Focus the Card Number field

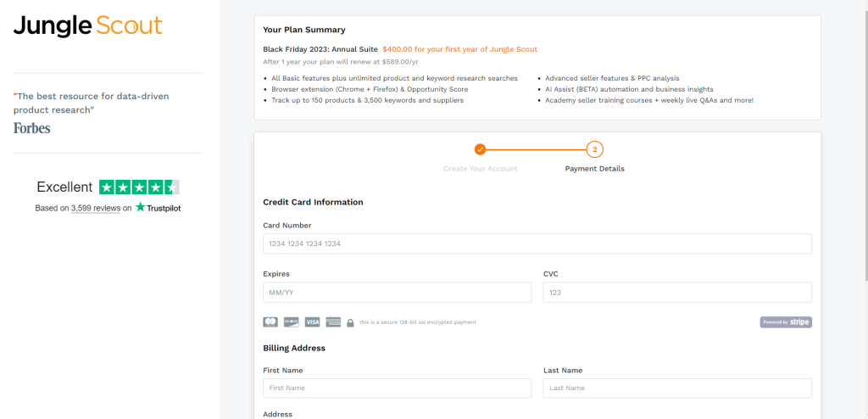point(537,244)
